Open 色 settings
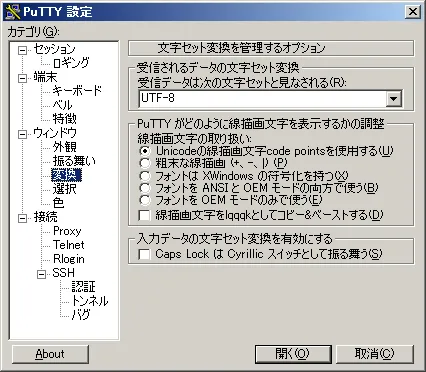Image resolution: width=426 pixels, height=372 pixels. tap(58, 203)
